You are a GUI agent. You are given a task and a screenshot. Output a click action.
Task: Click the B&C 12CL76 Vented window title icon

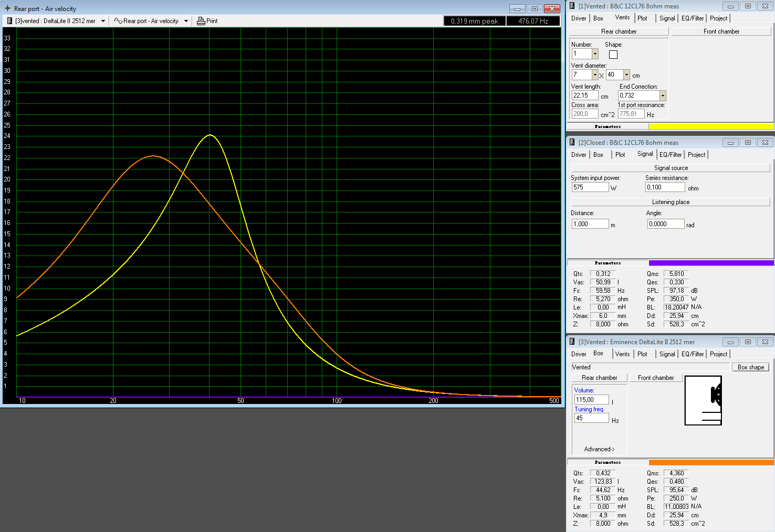tap(572, 6)
